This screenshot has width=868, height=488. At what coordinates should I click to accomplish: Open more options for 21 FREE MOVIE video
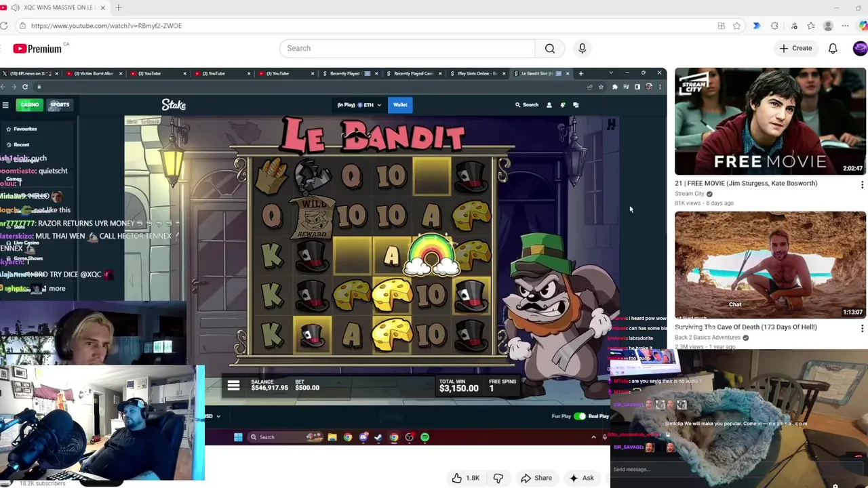pos(862,184)
